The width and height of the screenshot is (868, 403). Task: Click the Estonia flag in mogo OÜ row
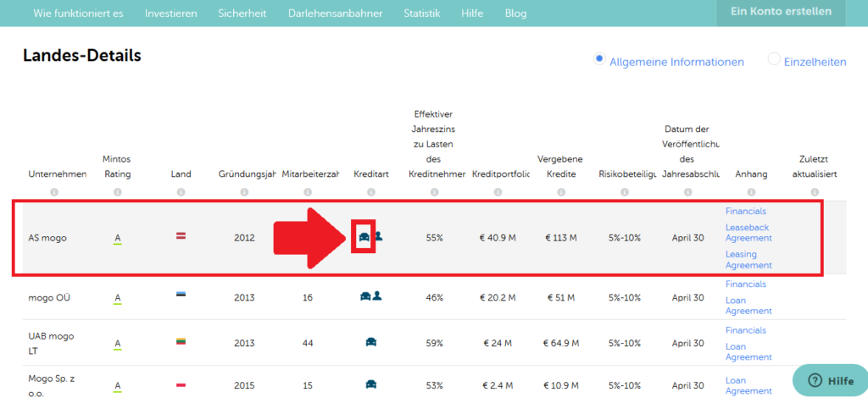click(x=181, y=295)
